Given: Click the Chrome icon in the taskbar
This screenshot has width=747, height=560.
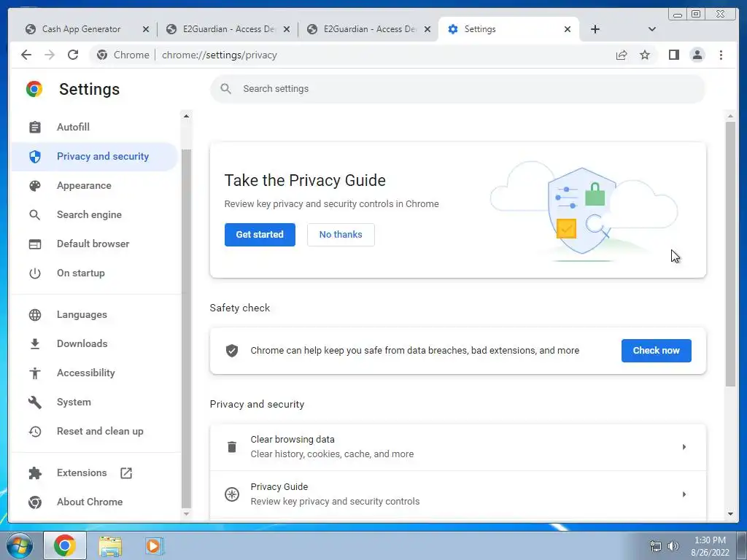Looking at the screenshot, I should 65,545.
